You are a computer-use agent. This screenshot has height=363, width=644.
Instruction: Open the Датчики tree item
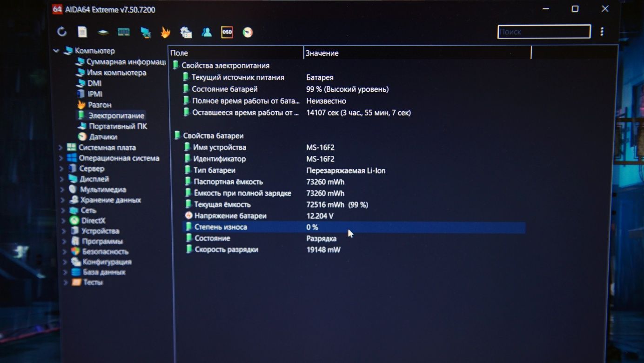coord(103,137)
